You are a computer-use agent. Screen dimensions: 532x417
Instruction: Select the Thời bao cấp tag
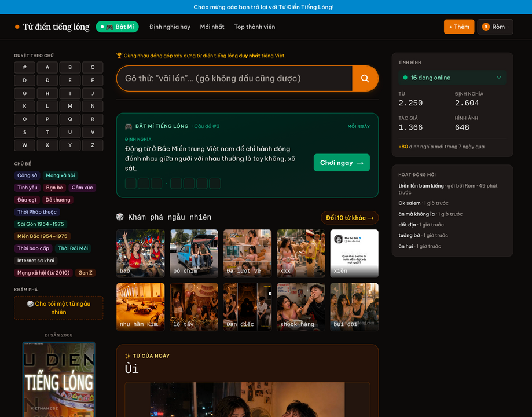(33, 248)
